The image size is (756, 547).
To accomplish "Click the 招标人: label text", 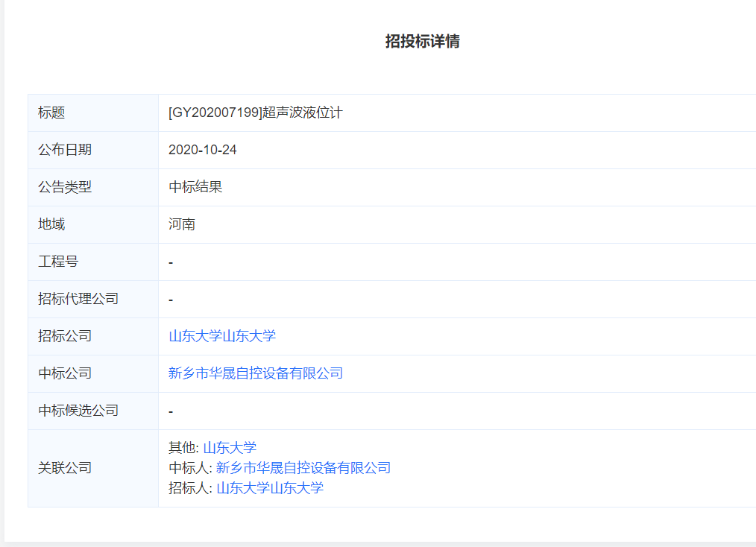I will point(190,488).
